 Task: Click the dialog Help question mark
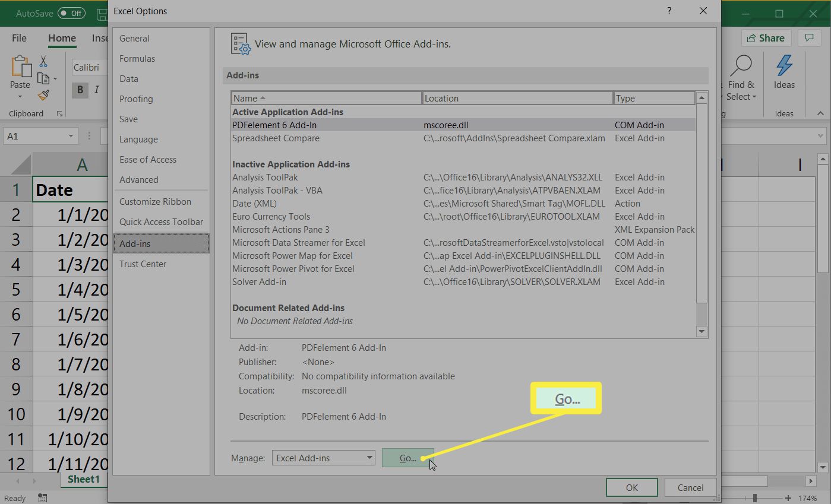click(x=669, y=11)
